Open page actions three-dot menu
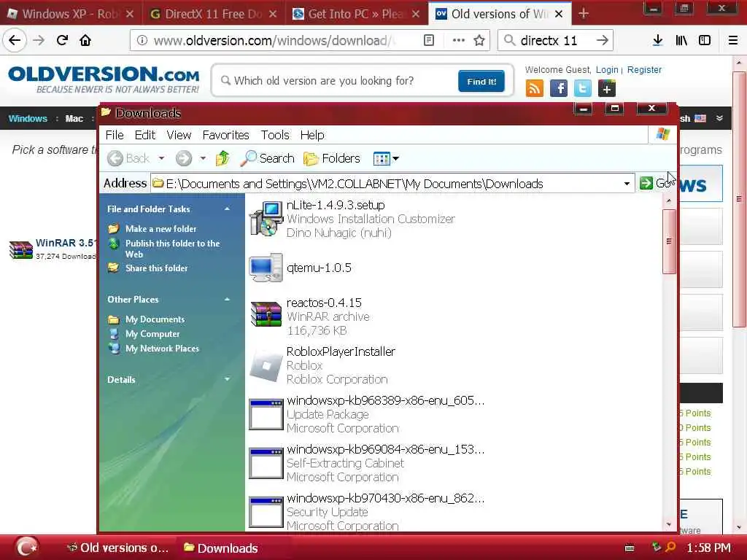747x560 pixels. tap(458, 41)
